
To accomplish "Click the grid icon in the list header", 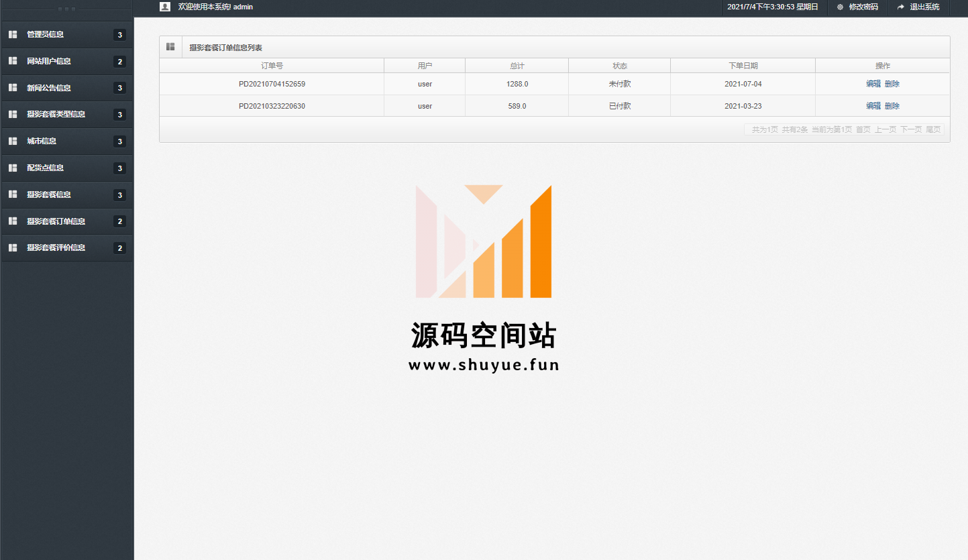I will click(x=170, y=47).
